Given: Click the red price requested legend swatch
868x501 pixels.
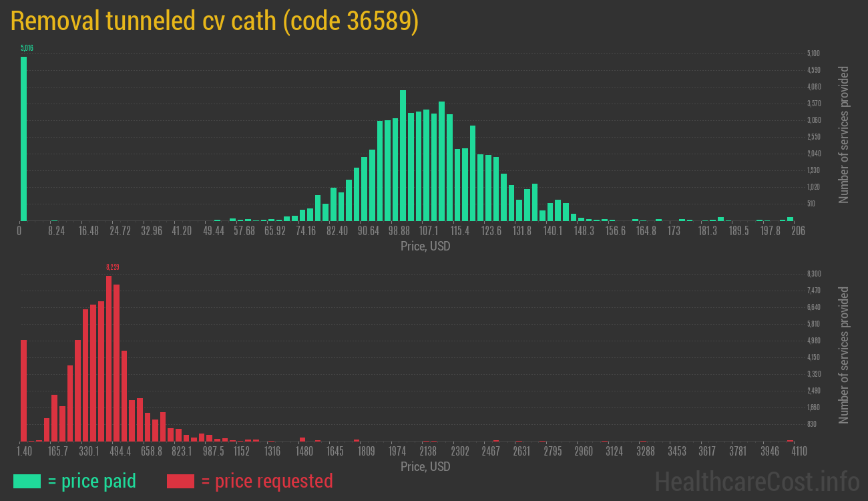Looking at the screenshot, I should click(x=180, y=481).
